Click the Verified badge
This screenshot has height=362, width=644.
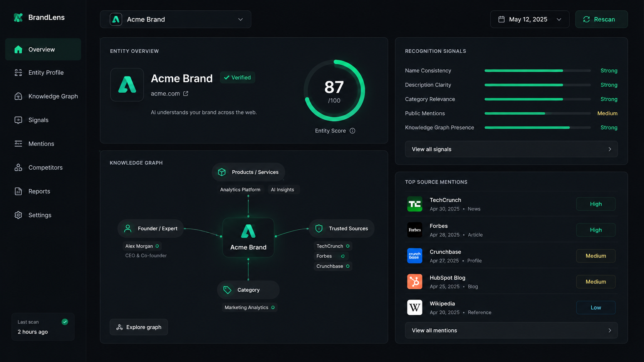click(237, 77)
